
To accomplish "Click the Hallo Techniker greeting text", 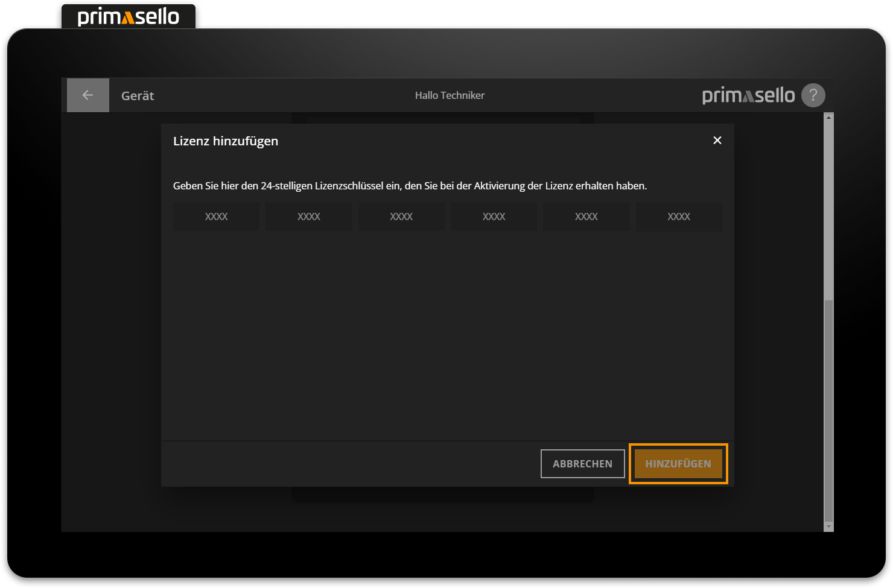I will 450,95.
